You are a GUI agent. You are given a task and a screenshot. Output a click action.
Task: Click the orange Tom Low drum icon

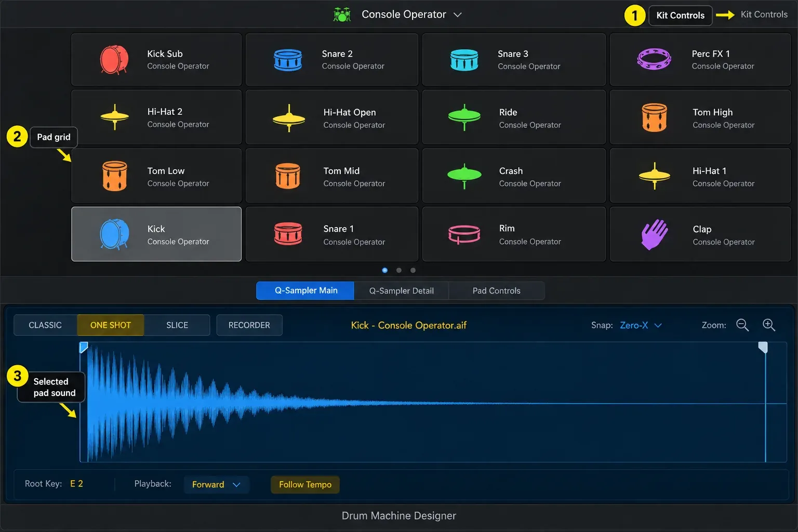click(115, 176)
